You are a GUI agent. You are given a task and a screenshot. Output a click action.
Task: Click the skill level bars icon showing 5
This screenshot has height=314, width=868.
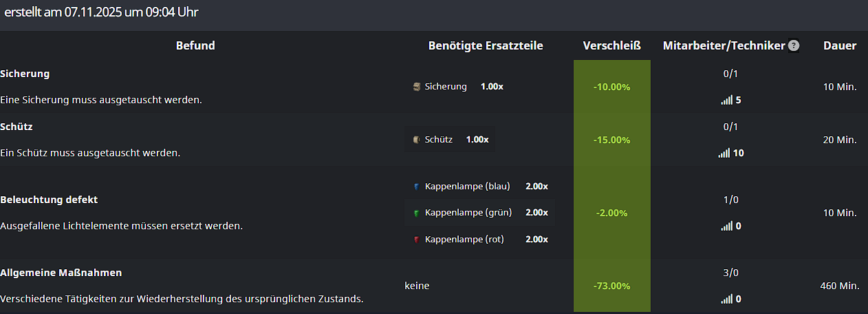click(726, 101)
